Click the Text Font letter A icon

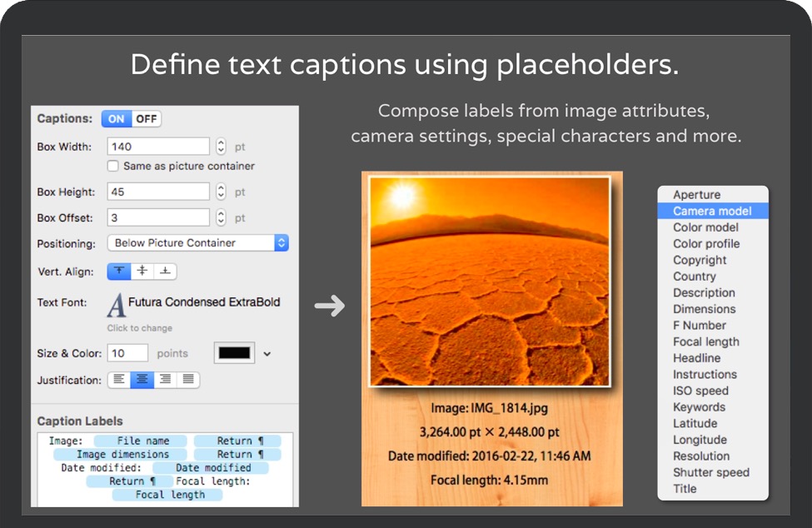117,306
